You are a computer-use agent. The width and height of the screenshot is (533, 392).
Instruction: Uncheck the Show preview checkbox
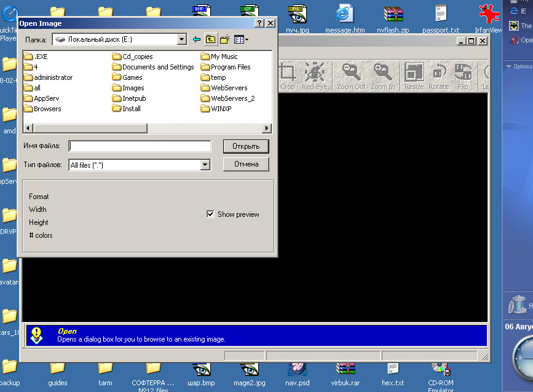[x=210, y=214]
